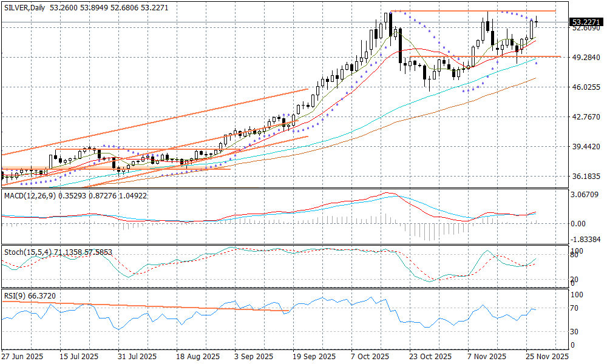Click the 3.06709 MACD scale value
The width and height of the screenshot is (607, 364).
586,195
